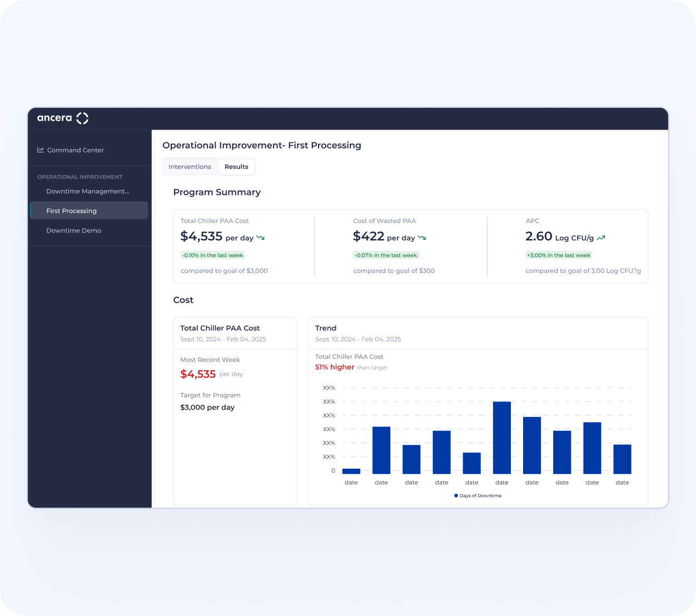Click the upward trend arrow beside Log CFU/g
This screenshot has width=696, height=616.
point(601,237)
